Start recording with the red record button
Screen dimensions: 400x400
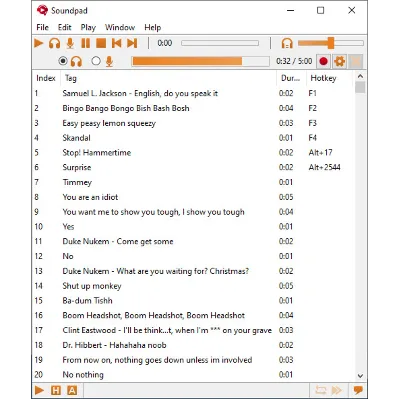(323, 61)
